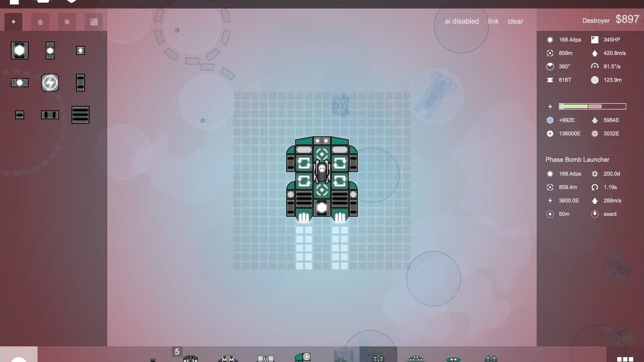Click the "3032E" weapon energy stat

[x=611, y=133]
